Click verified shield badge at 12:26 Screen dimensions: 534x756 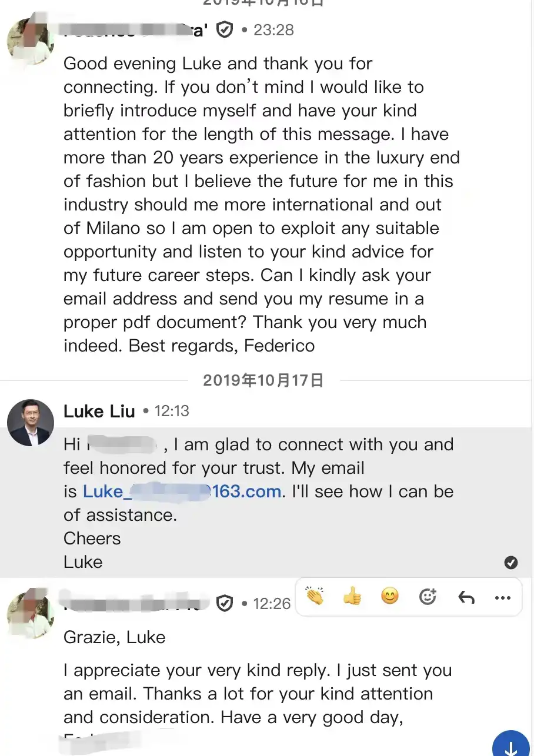coord(225,603)
